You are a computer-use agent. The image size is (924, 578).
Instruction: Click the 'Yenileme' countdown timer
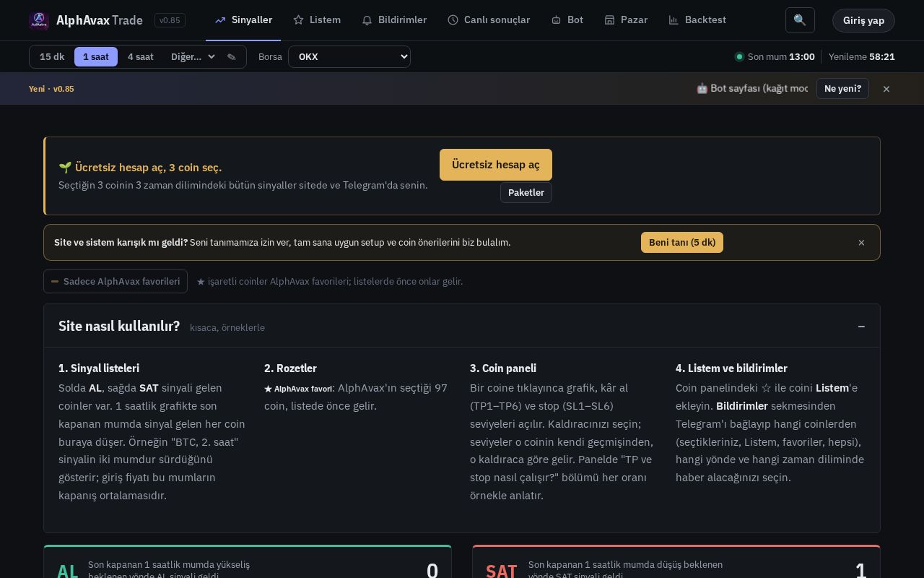(x=862, y=56)
